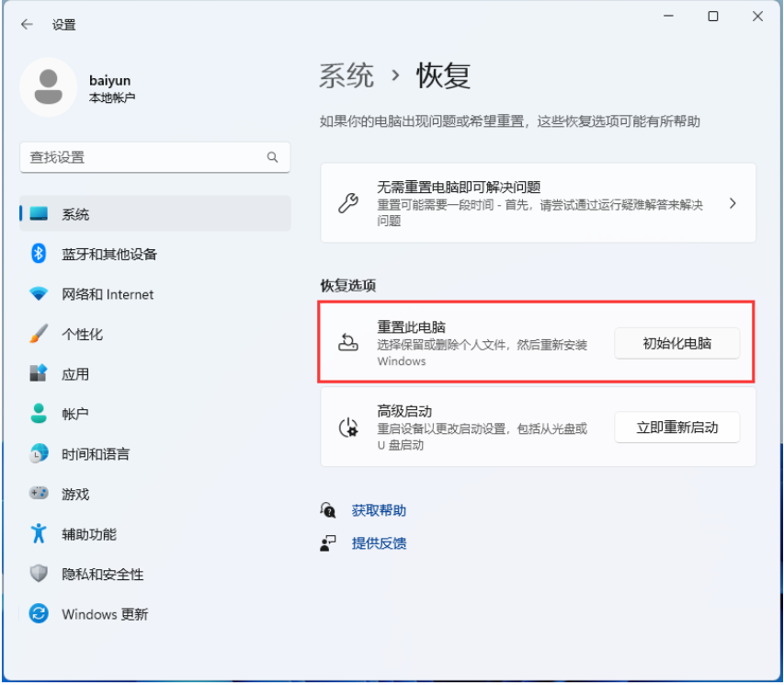Open 游戏 settings
Screen dimensions: 784x685
(155, 494)
